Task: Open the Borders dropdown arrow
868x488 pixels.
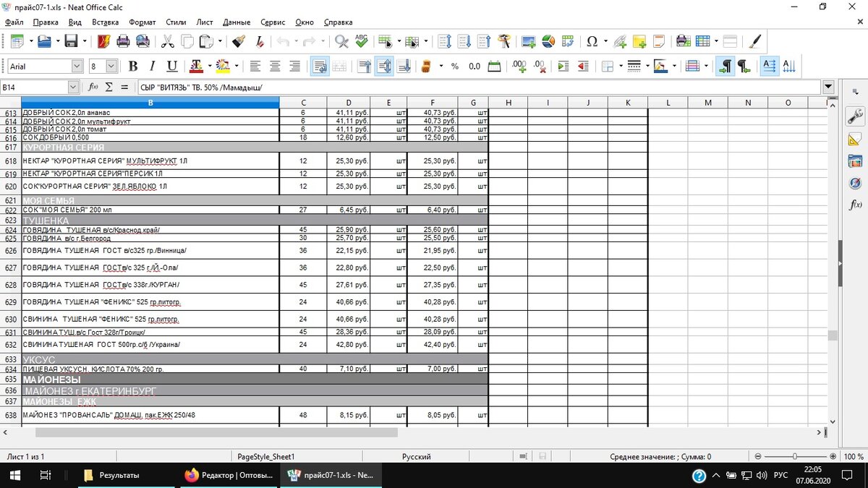Action: [x=620, y=67]
